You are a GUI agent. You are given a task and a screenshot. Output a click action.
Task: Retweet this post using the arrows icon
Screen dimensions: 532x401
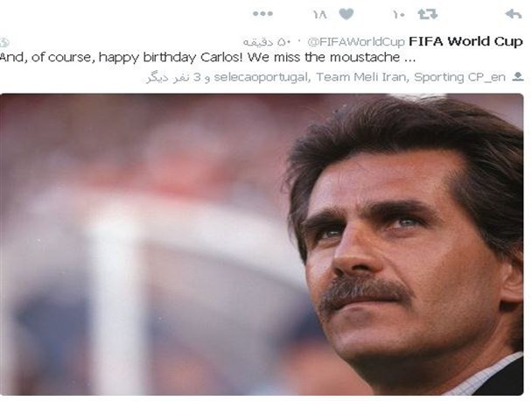point(428,14)
